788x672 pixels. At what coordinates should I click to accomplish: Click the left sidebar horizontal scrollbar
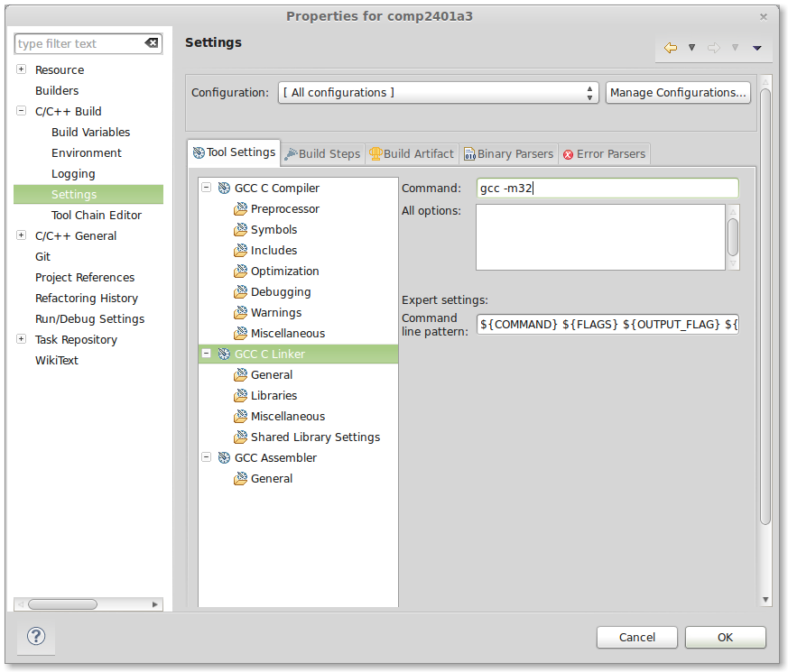[x=63, y=604]
